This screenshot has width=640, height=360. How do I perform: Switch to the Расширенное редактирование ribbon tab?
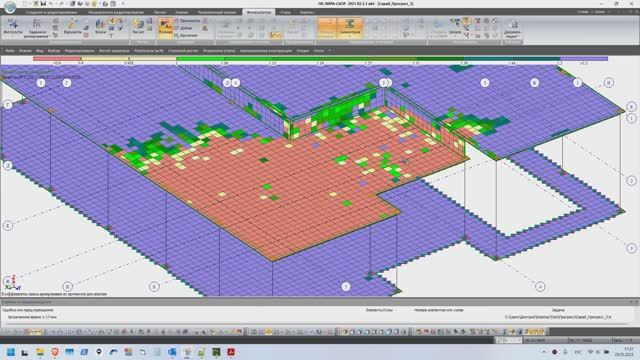(116, 12)
